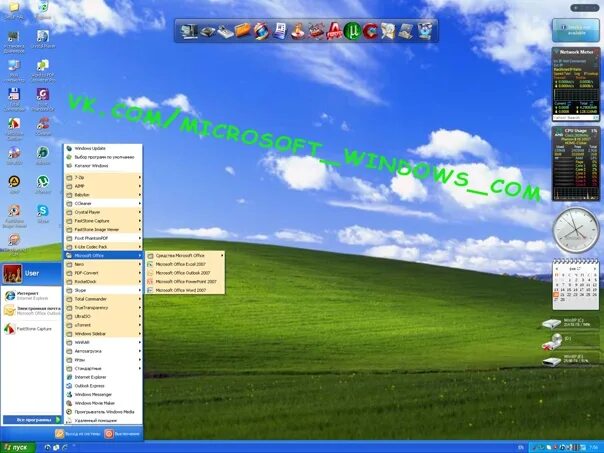Expand the WinRAR program folder
Viewport: 604px width, 453px height.
103,342
